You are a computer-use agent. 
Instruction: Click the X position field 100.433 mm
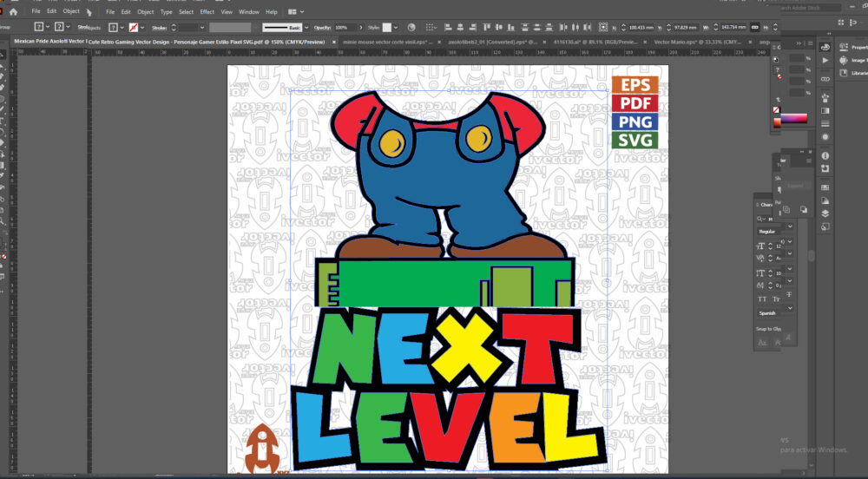[641, 27]
